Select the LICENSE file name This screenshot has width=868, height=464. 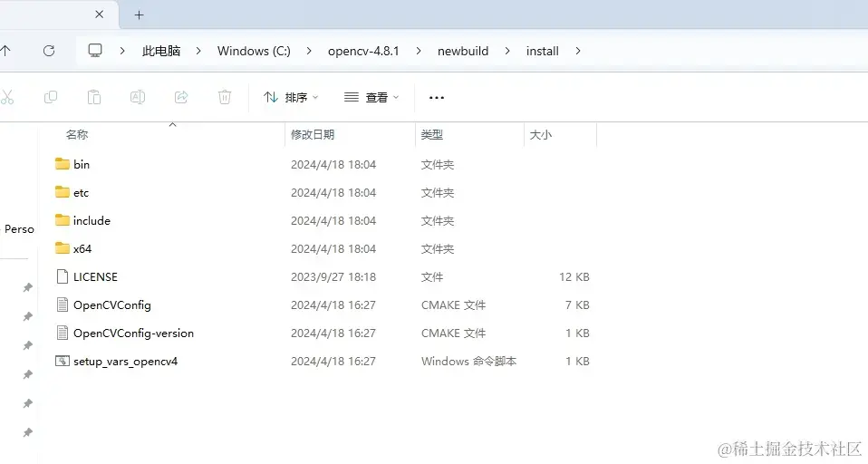pos(95,276)
